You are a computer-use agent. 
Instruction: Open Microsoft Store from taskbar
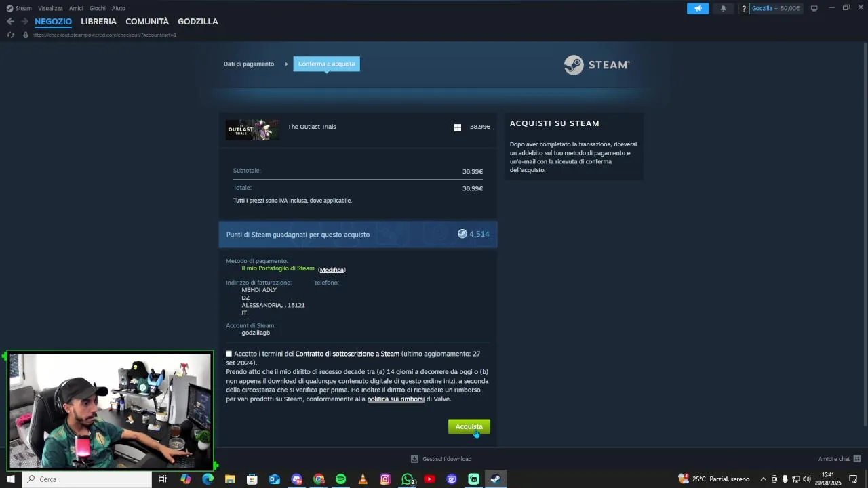coord(252,479)
